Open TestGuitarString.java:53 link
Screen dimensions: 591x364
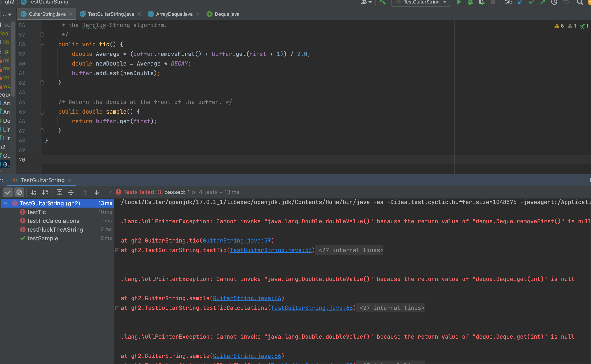271,250
